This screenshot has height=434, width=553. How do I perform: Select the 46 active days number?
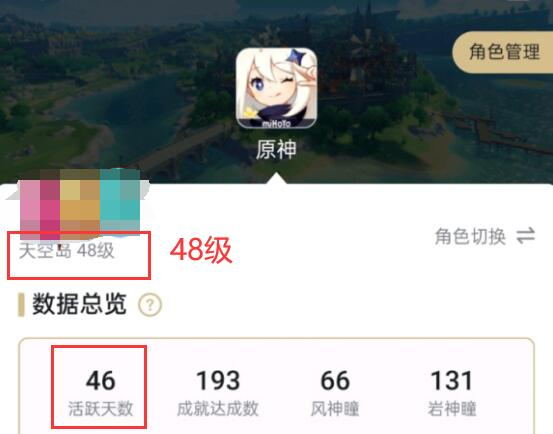point(101,381)
